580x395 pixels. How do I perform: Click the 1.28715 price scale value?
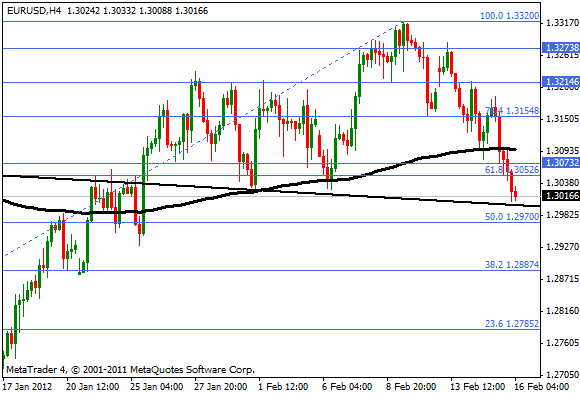coord(562,279)
